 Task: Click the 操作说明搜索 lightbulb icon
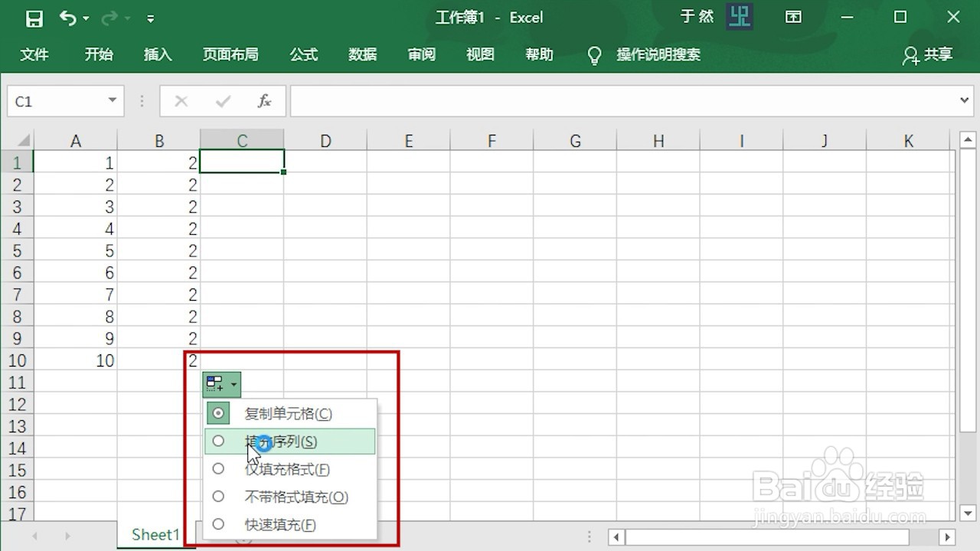(x=594, y=54)
